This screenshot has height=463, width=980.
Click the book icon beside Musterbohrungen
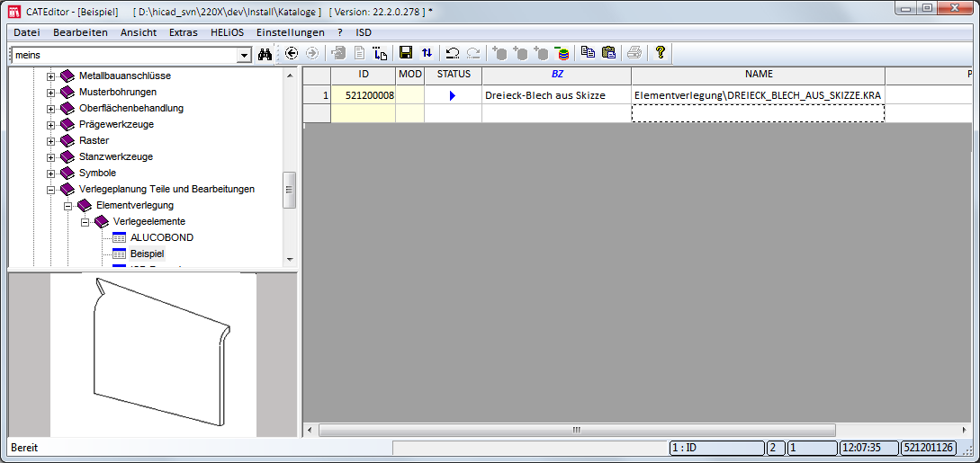pos(67,93)
